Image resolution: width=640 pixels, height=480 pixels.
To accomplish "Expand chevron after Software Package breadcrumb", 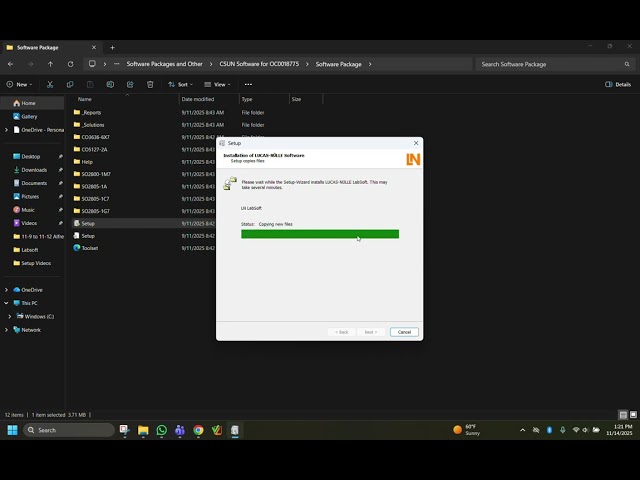I will [370, 64].
